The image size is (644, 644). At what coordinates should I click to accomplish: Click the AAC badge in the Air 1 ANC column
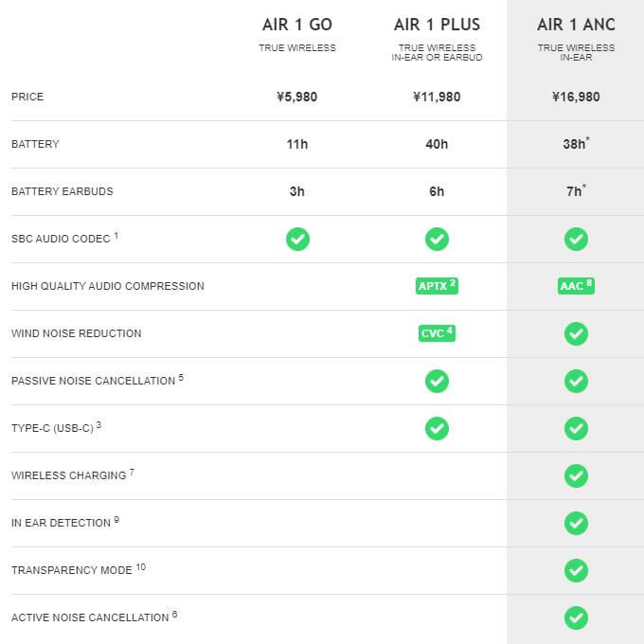tap(576, 286)
